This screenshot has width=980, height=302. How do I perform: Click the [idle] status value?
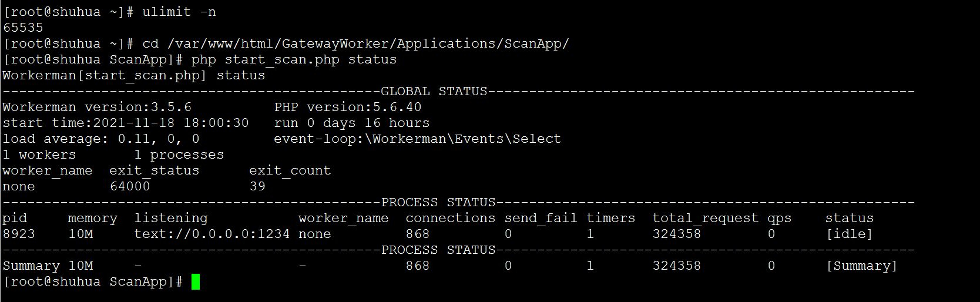point(849,234)
